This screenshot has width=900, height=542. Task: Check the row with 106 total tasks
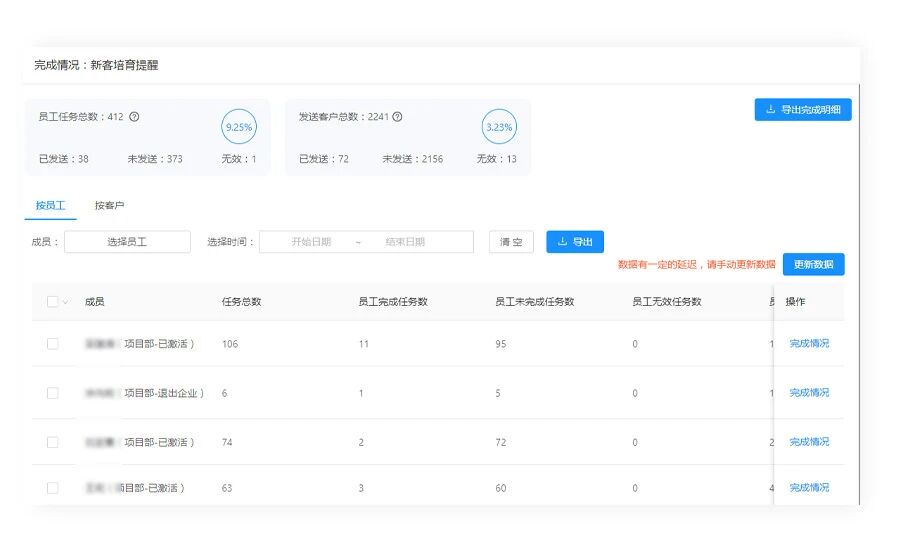52,344
